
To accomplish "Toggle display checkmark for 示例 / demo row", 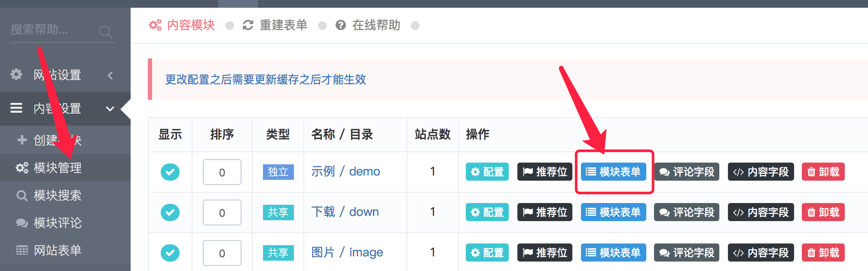I will coord(170,172).
